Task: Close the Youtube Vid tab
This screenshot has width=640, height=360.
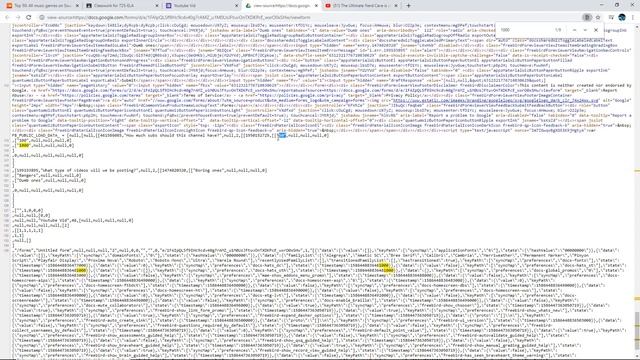Action: (x=236, y=6)
